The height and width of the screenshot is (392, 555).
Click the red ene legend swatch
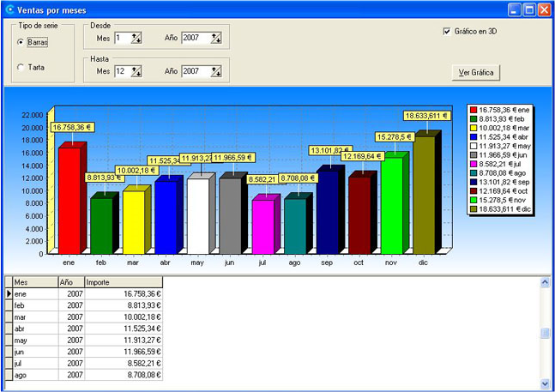(x=474, y=110)
